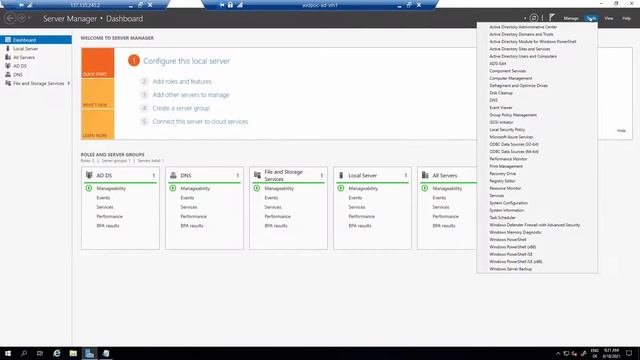Click the All Servers icon in the sidebar
Screen dimensions: 640x360
[8, 57]
